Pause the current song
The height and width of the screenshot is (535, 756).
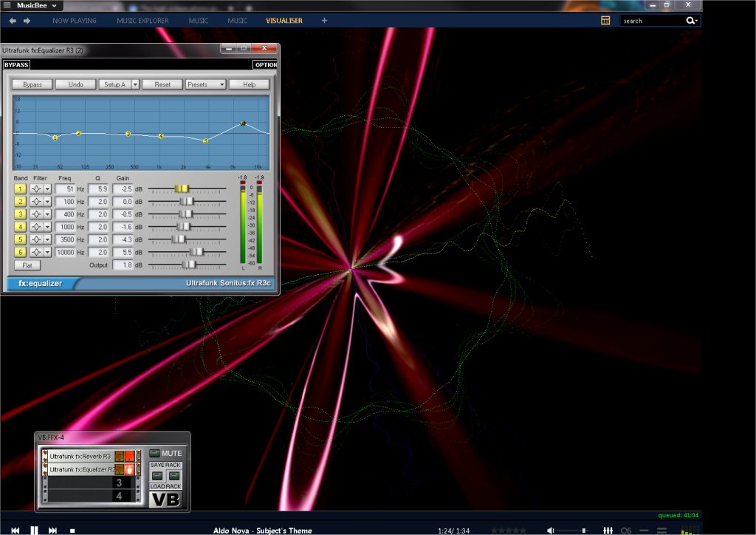click(x=34, y=530)
